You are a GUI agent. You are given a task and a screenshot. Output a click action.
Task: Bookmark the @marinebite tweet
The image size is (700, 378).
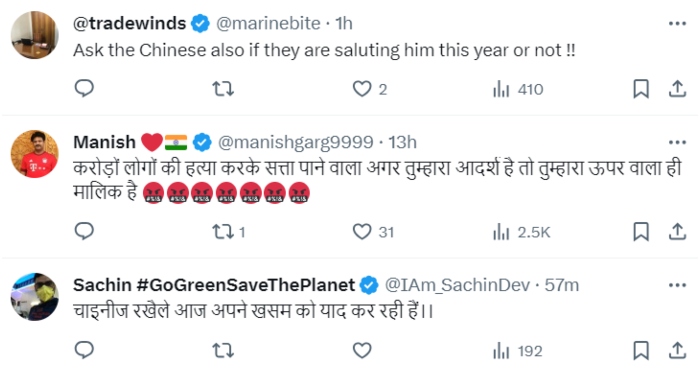point(641,89)
